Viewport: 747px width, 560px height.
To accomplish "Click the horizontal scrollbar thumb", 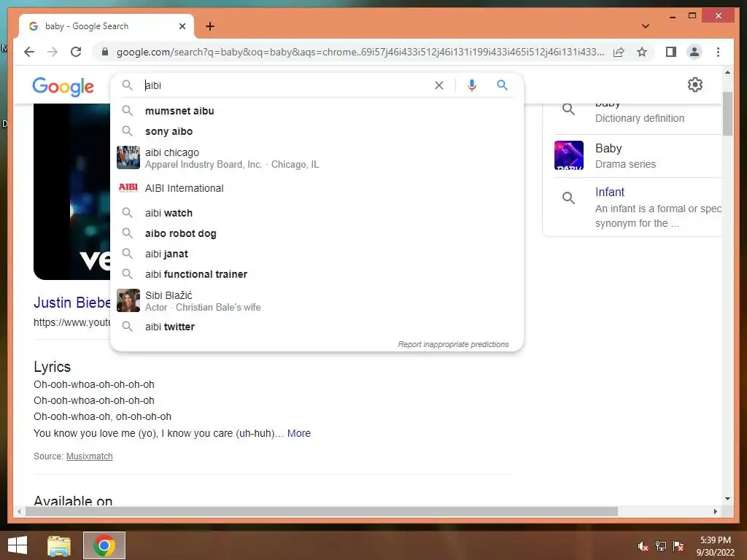I will 322,511.
